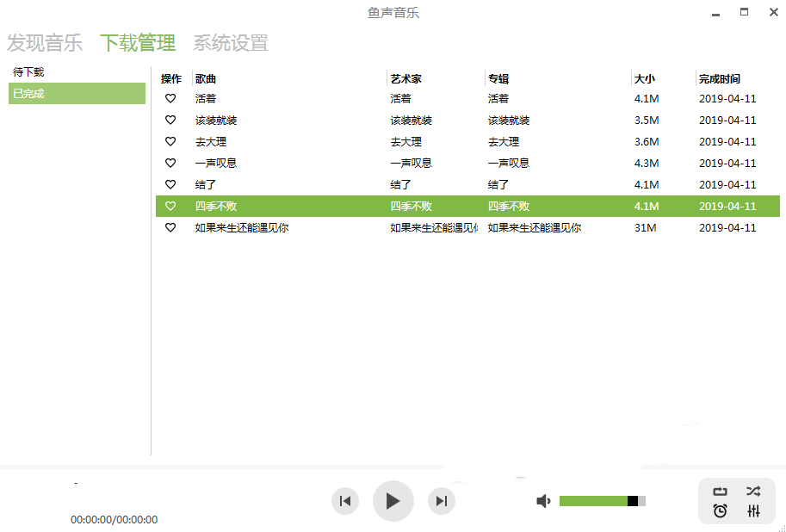The height and width of the screenshot is (532, 786).
Task: Close the 鱼声音乐 window
Action: click(773, 12)
